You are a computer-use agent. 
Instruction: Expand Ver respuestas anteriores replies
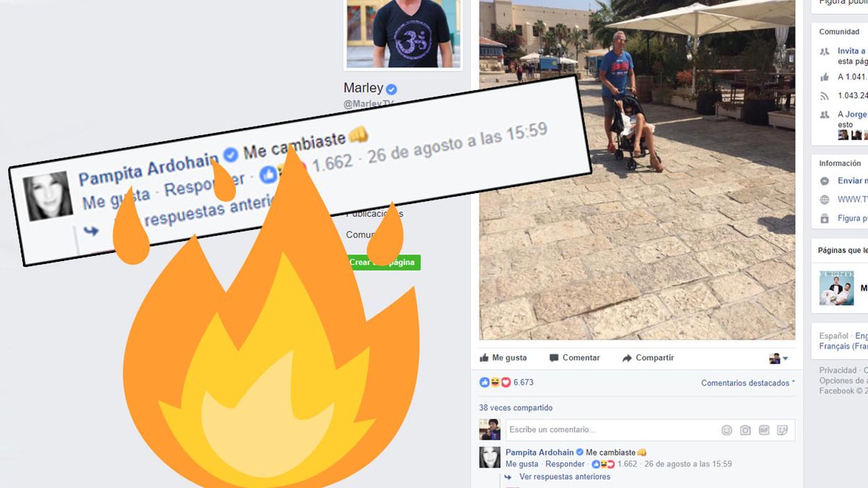(x=564, y=477)
